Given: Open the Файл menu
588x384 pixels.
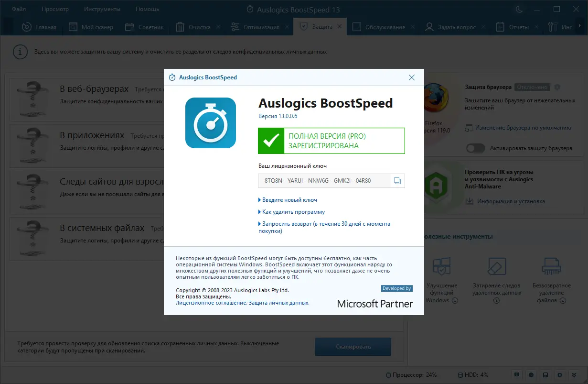Looking at the screenshot, I should pos(19,9).
